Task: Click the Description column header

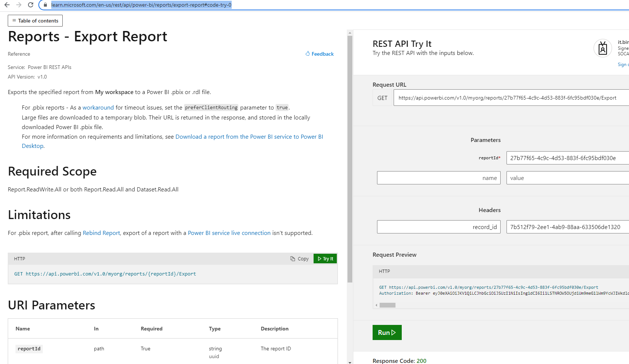Action: (x=275, y=329)
